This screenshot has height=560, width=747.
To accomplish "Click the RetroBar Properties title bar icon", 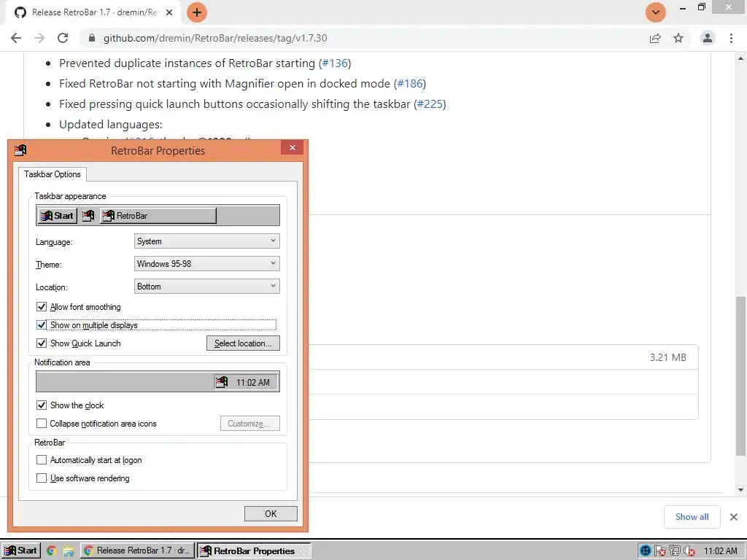I will click(x=20, y=150).
